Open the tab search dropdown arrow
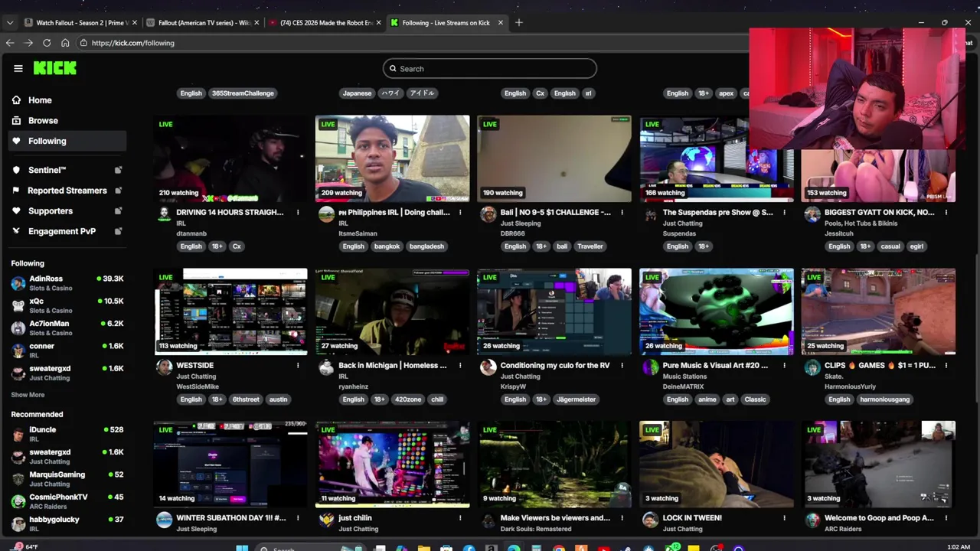Image resolution: width=980 pixels, height=551 pixels. [x=10, y=23]
